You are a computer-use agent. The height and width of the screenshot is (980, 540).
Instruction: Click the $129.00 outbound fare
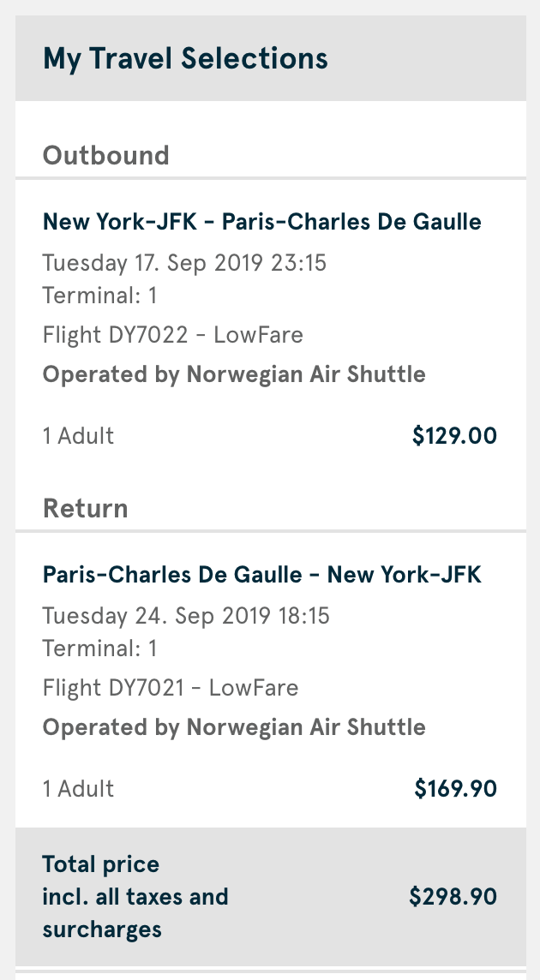[454, 436]
